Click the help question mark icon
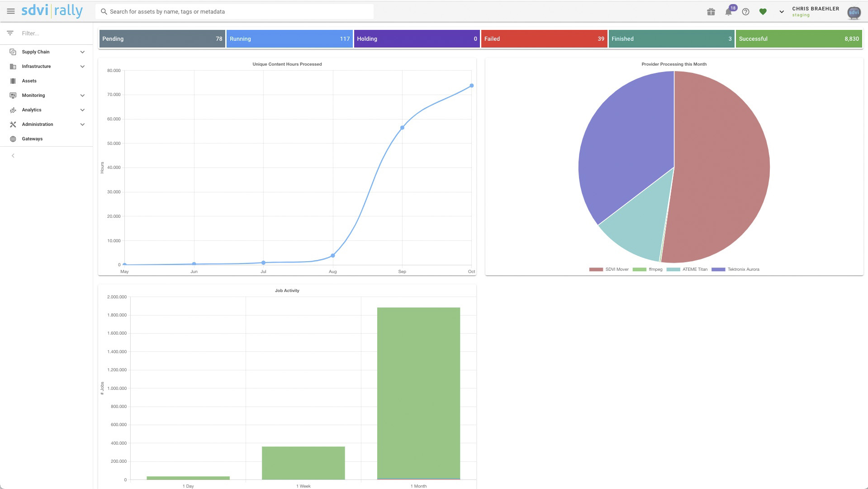The height and width of the screenshot is (489, 868). (746, 12)
